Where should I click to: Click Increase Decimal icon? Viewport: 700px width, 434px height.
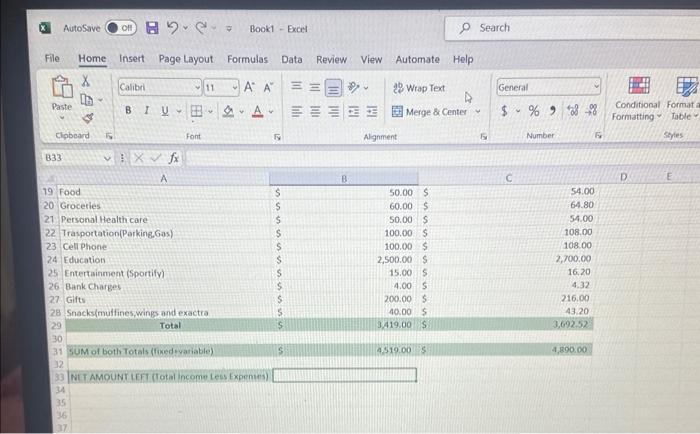(573, 110)
